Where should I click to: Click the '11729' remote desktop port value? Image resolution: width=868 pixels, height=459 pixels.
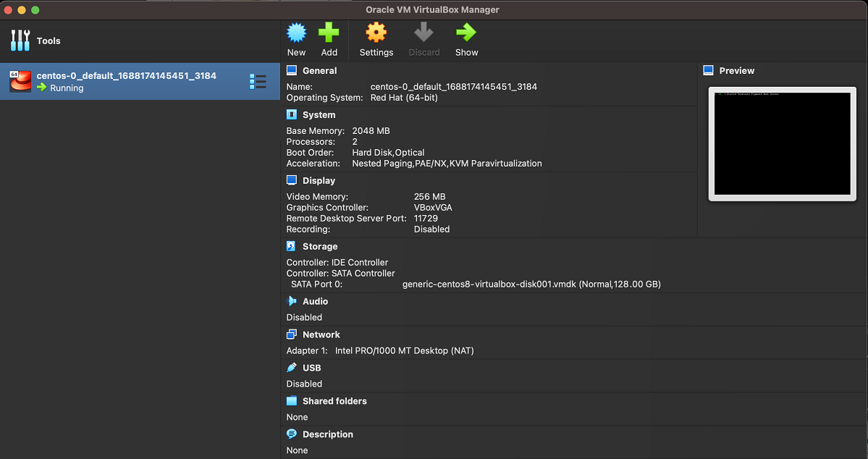pyautogui.click(x=426, y=219)
